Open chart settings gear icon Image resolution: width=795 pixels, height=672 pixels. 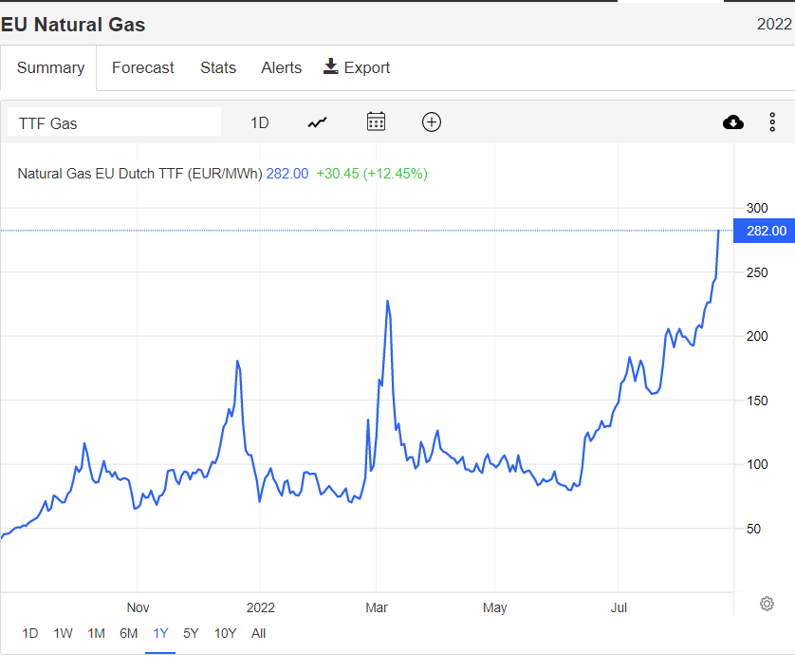click(767, 604)
